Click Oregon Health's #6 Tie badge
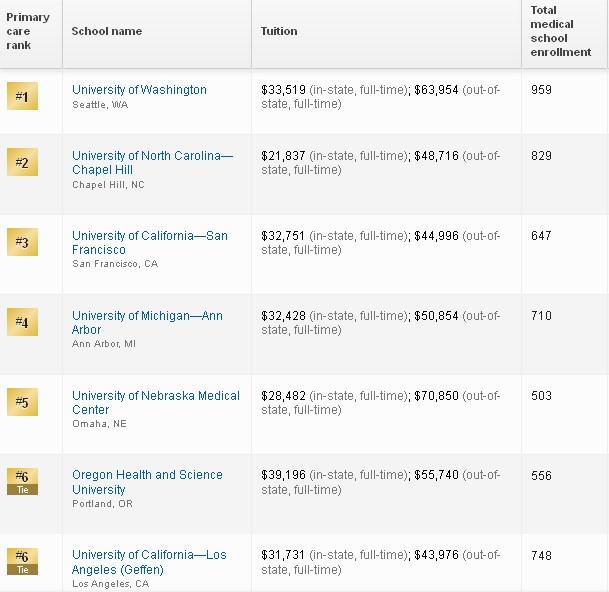Image resolution: width=609 pixels, height=592 pixels. point(22,482)
